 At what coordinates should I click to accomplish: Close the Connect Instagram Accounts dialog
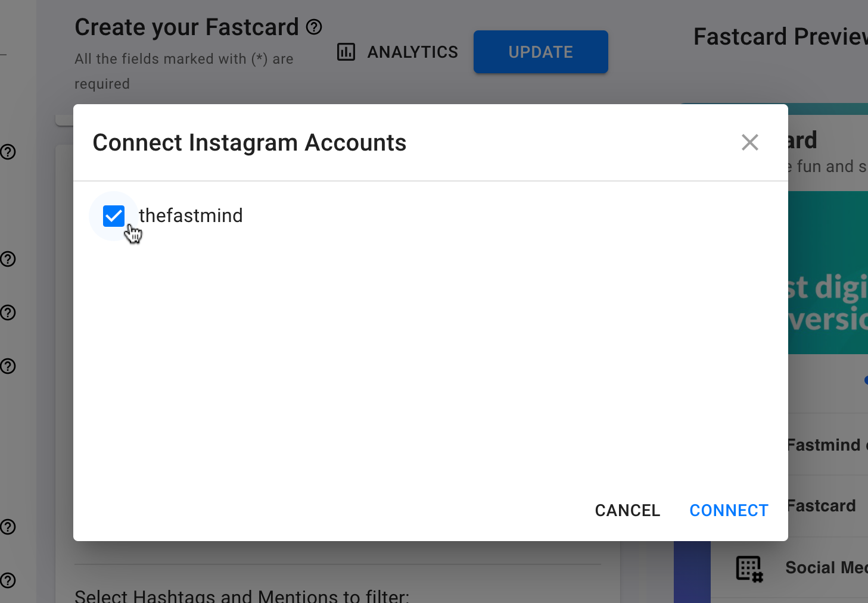coord(749,142)
